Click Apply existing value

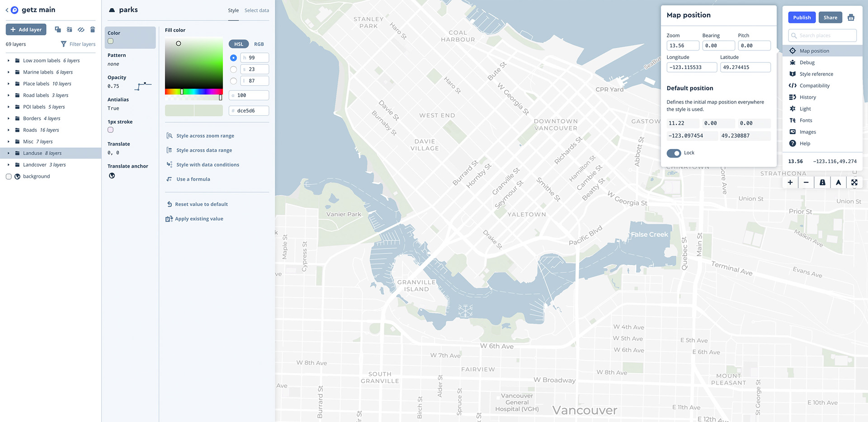click(x=194, y=219)
